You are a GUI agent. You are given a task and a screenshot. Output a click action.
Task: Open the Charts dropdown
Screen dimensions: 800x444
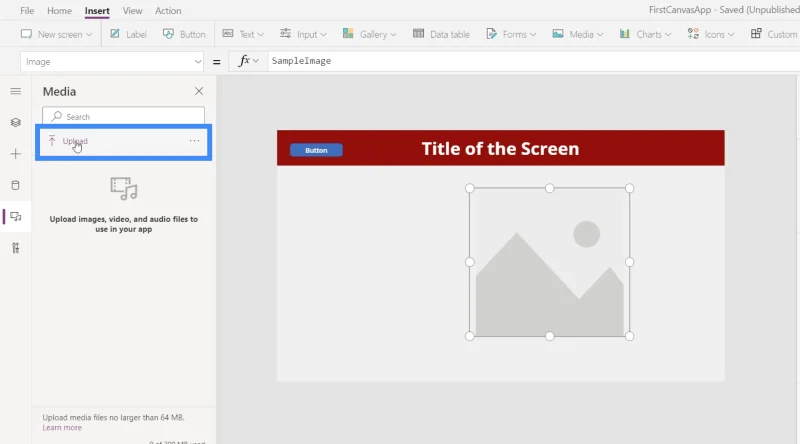coord(645,34)
